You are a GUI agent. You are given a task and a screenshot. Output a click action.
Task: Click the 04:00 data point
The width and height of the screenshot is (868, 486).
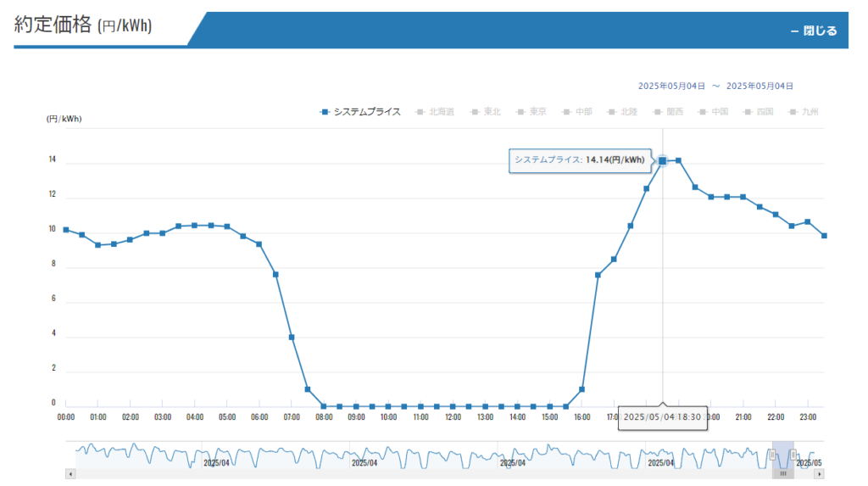click(x=195, y=226)
